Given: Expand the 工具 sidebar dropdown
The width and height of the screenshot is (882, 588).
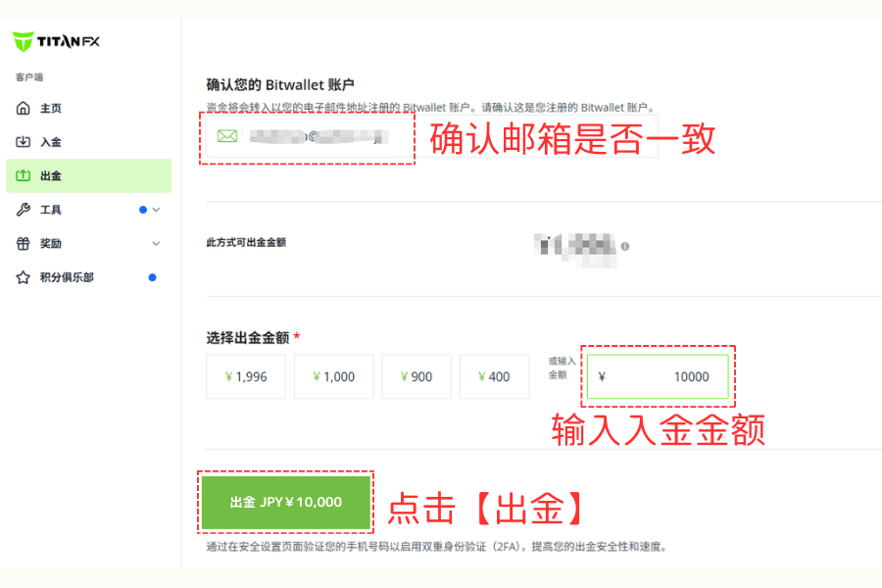Looking at the screenshot, I should coord(155,209).
